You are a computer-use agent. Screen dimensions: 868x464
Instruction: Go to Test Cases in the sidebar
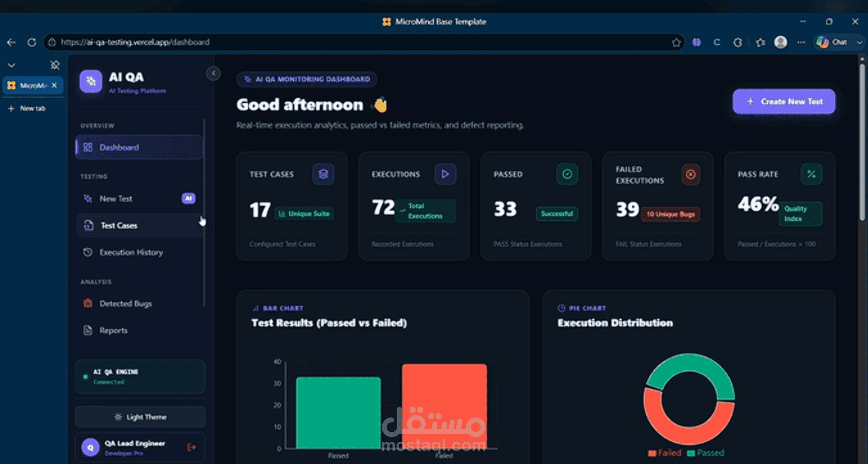pyautogui.click(x=139, y=225)
